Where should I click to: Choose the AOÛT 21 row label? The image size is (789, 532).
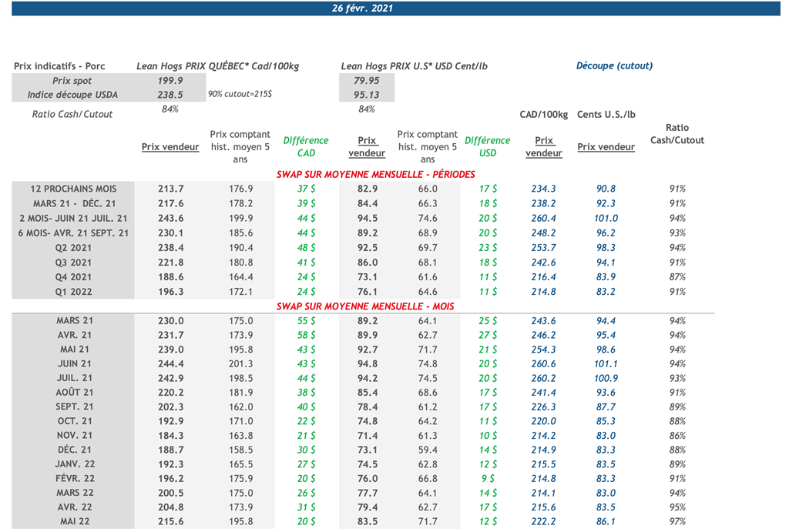coord(73,393)
